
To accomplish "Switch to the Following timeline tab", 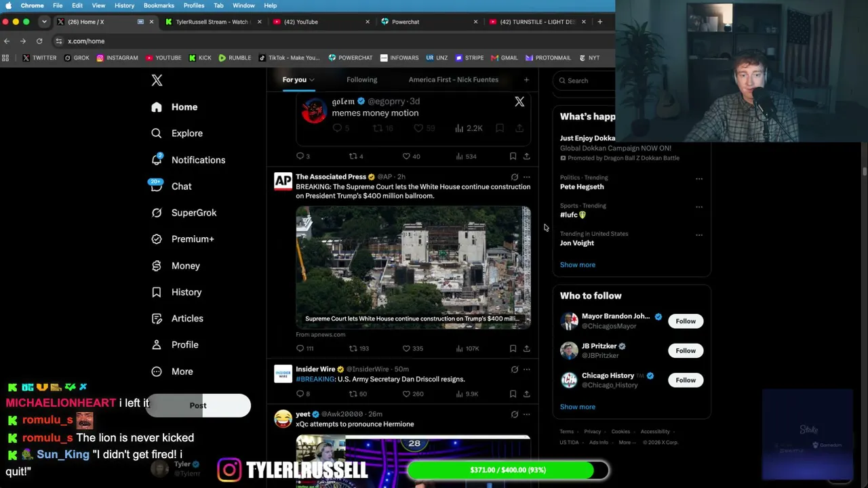I will (361, 80).
